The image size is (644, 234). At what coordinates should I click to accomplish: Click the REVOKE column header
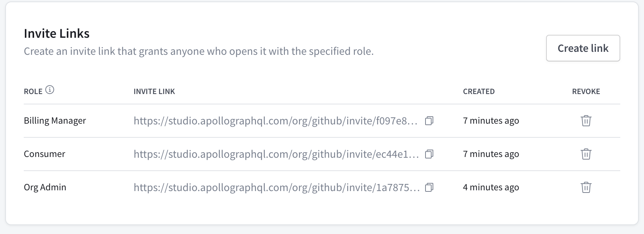pyautogui.click(x=585, y=91)
